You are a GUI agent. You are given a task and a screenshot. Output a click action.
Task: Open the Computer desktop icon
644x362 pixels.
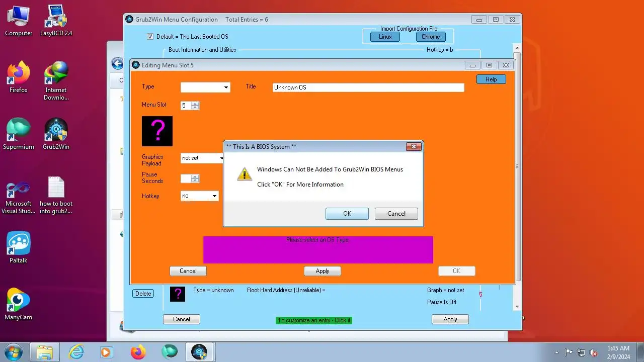19,21
